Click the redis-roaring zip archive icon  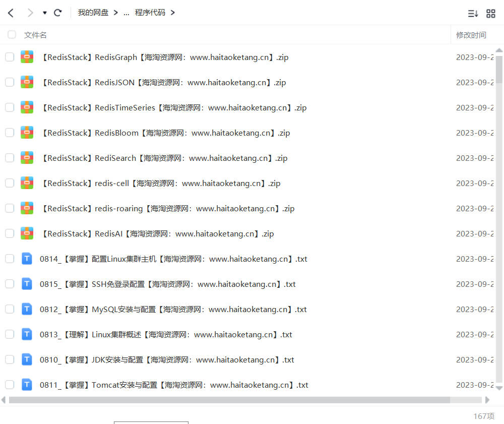[27, 208]
